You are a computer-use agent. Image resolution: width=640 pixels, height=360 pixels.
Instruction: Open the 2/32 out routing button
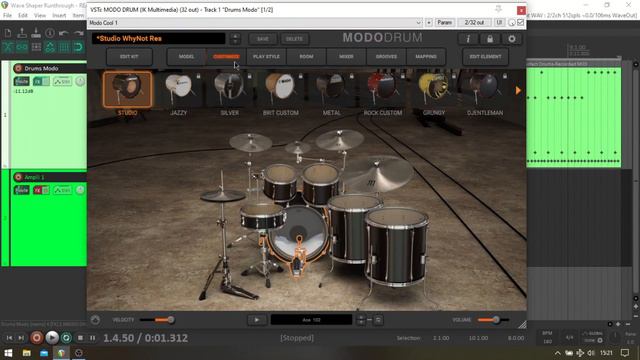(474, 22)
